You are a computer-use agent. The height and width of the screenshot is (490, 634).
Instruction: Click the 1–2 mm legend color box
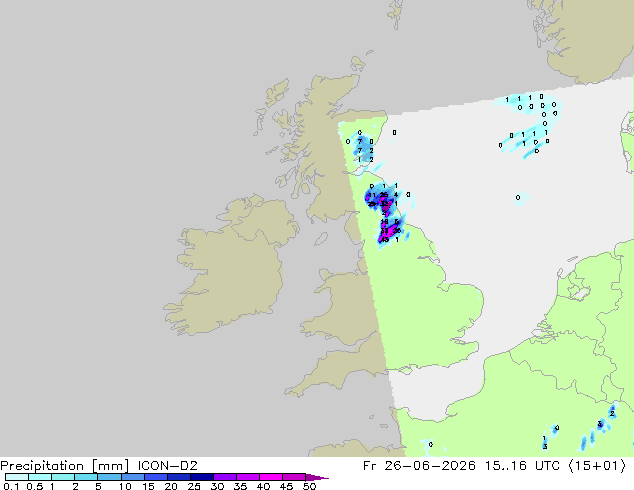tap(63, 477)
